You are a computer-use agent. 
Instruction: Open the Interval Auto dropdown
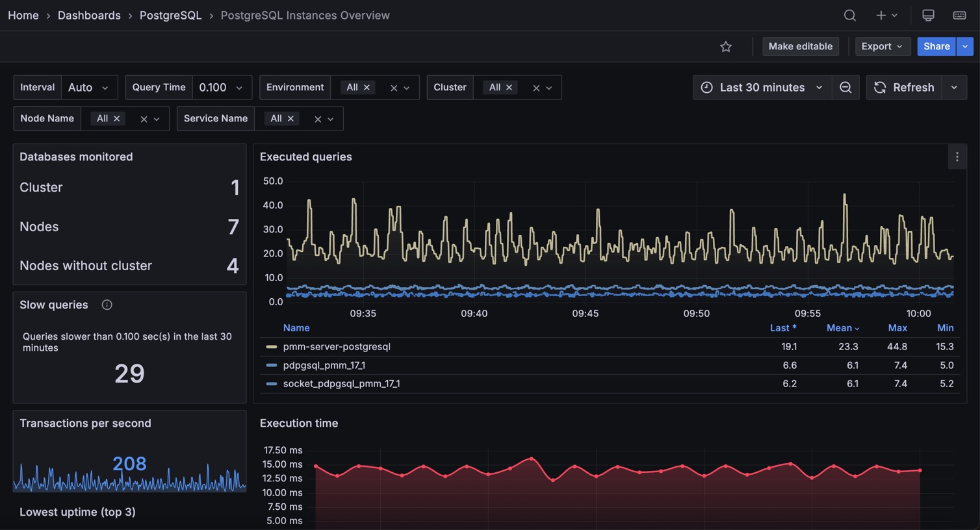(x=89, y=88)
